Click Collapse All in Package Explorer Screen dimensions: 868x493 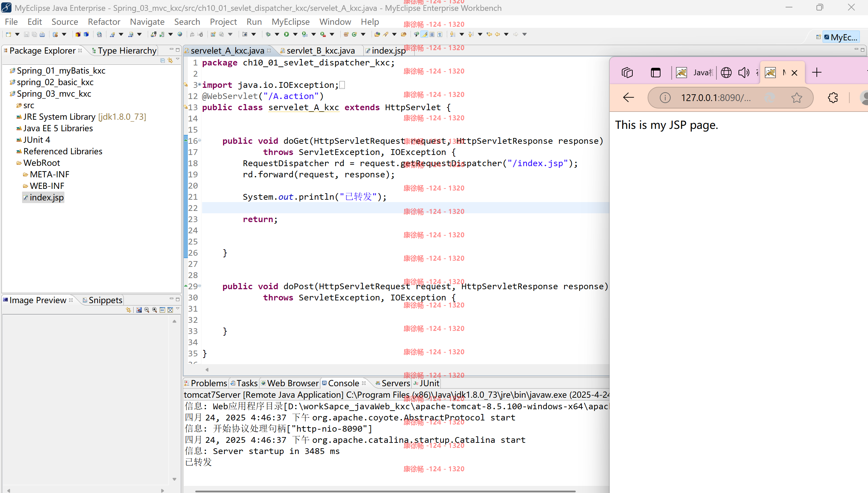163,60
